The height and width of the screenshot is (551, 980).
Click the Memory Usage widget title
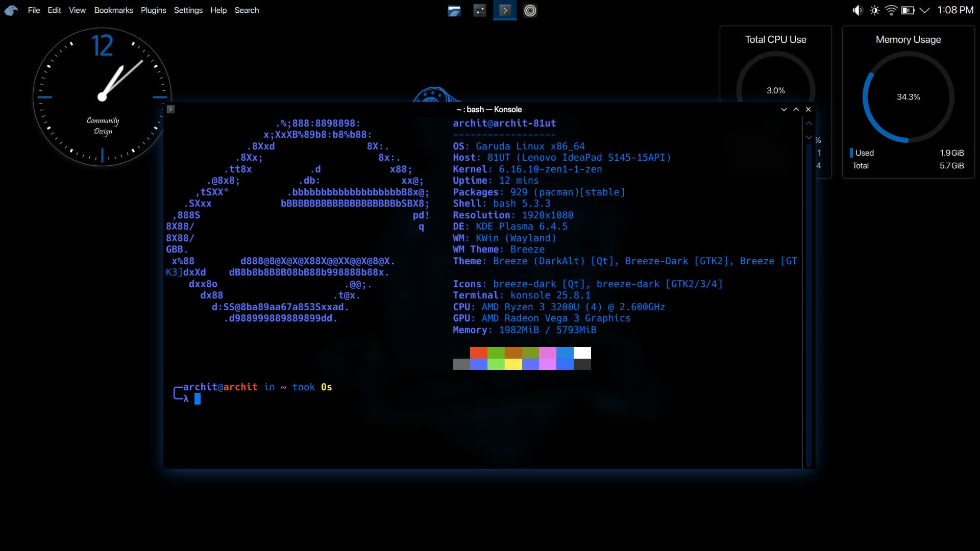click(x=908, y=40)
